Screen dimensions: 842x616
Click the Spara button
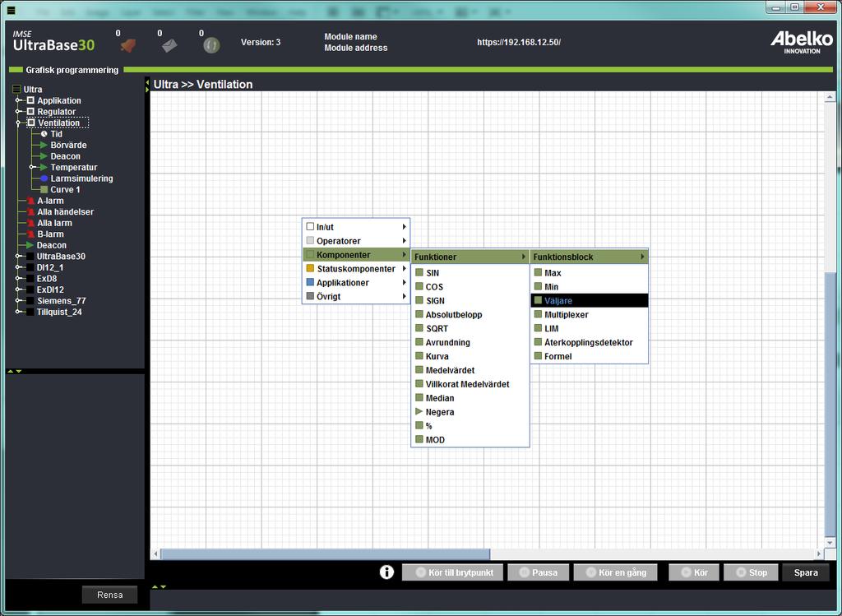(806, 572)
